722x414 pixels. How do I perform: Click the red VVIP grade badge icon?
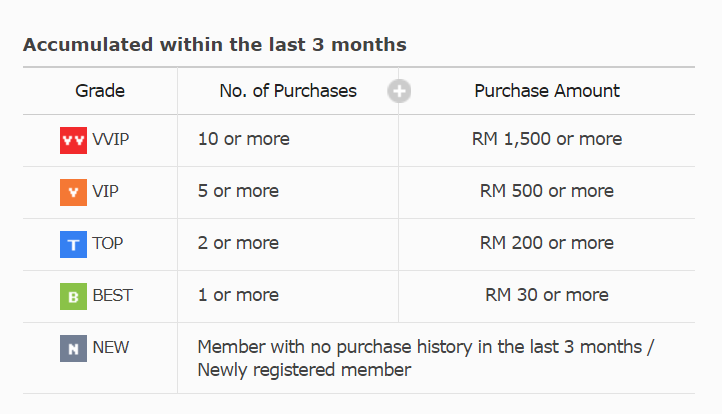[x=73, y=140]
